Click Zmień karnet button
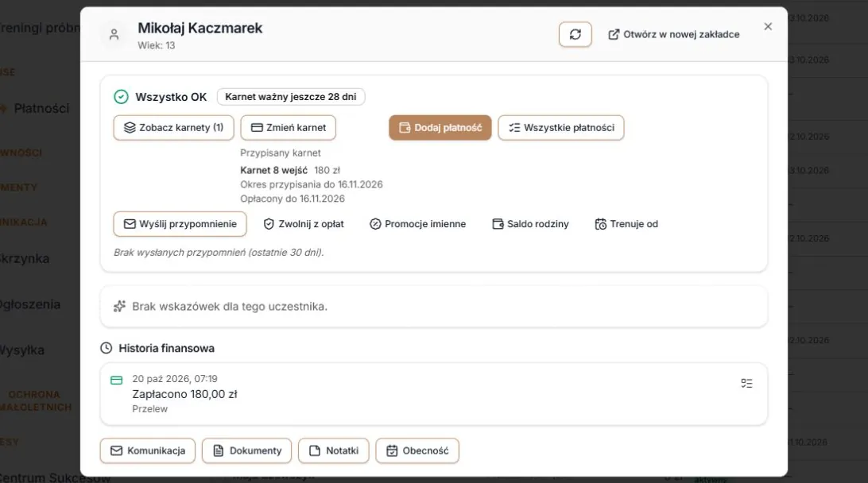Screen dimensions: 868x483 coord(288,128)
